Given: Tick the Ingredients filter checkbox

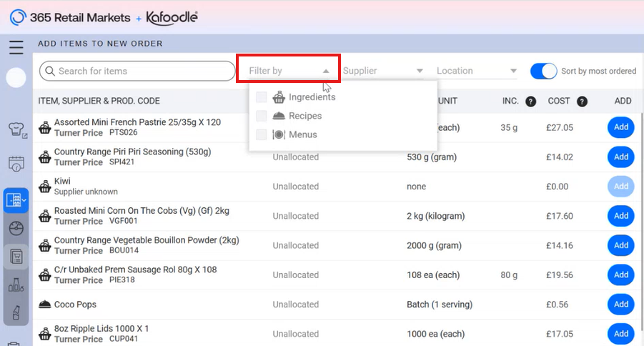Looking at the screenshot, I should [x=261, y=97].
